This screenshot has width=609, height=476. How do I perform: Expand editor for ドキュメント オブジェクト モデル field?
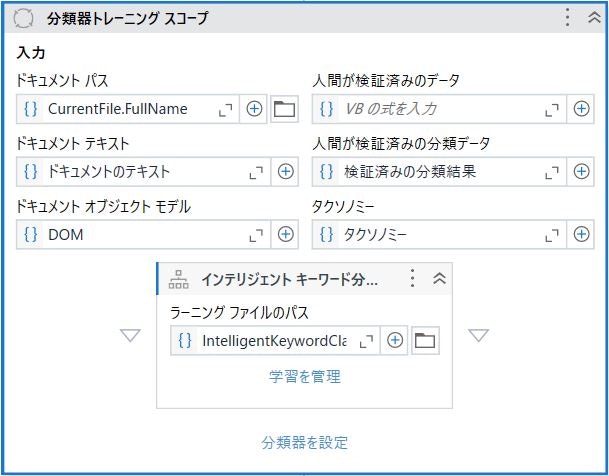pos(256,235)
